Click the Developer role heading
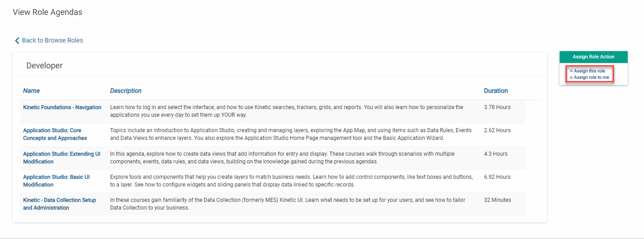 [x=44, y=66]
